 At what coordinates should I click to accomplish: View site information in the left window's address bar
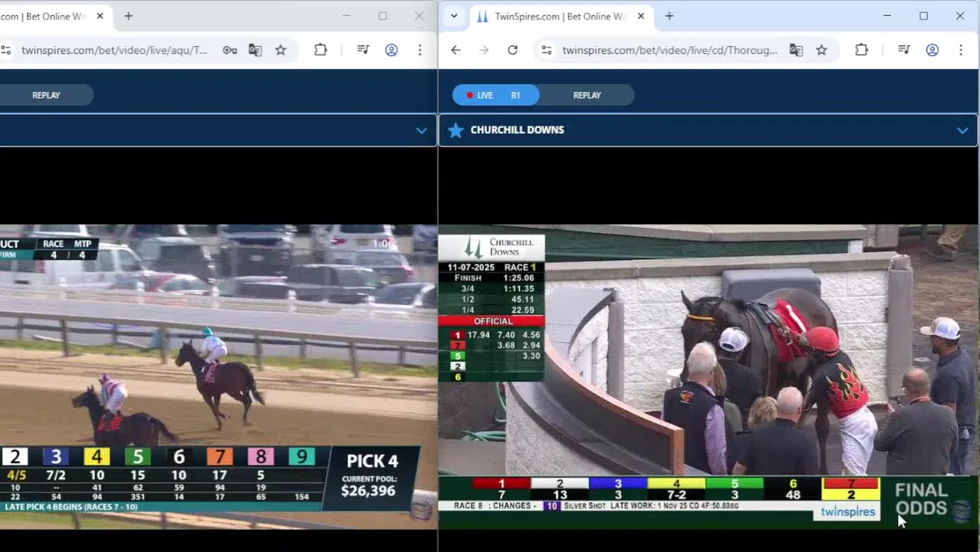coord(6,51)
